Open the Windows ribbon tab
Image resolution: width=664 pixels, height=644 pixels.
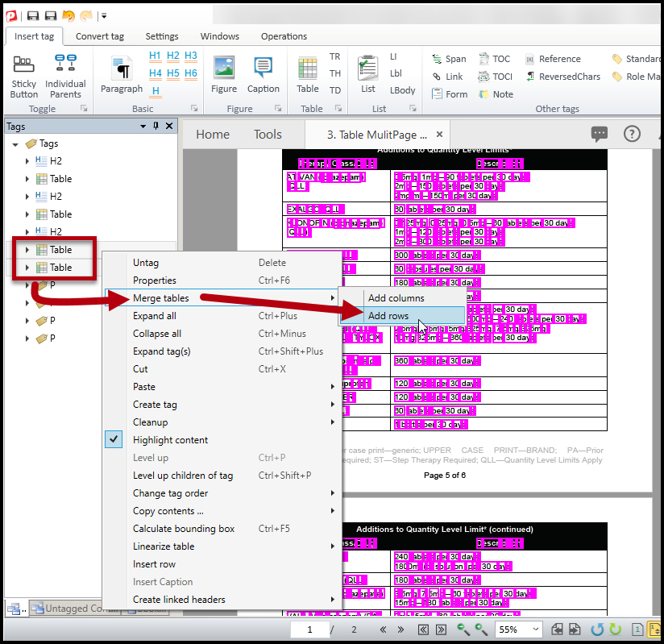[x=219, y=36]
